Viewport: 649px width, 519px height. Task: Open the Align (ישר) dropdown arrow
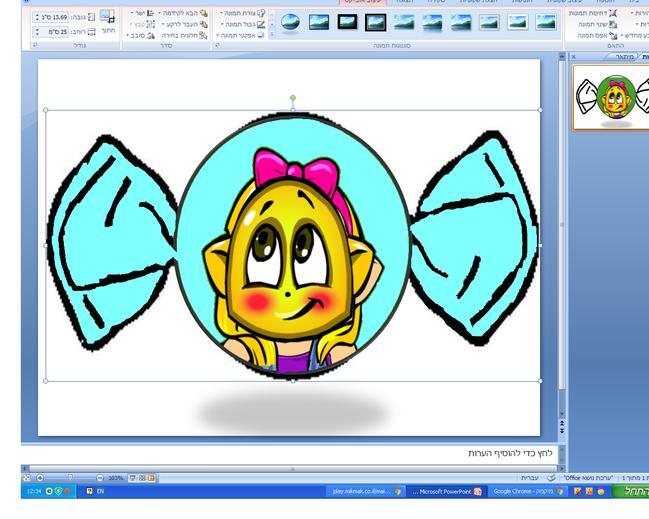pos(132,13)
